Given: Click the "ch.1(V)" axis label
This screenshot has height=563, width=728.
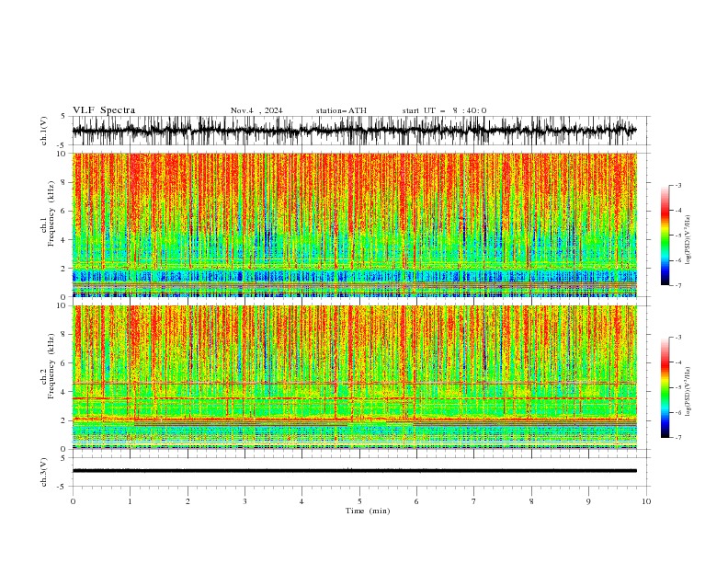Looking at the screenshot, I should pos(44,131).
